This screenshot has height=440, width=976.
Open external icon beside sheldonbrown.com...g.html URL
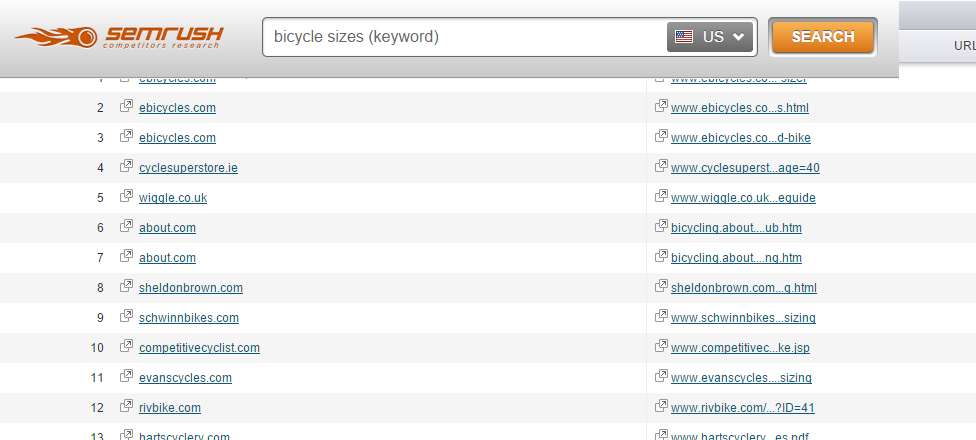click(x=661, y=286)
